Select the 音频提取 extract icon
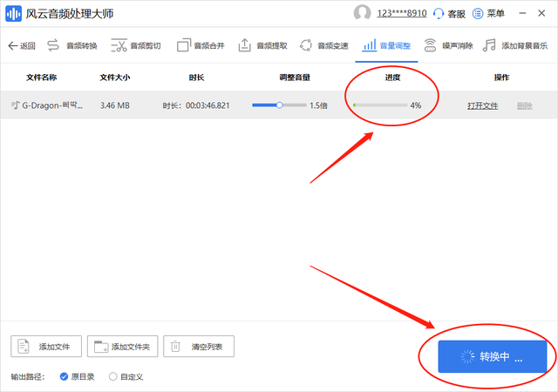The width and height of the screenshot is (558, 392). click(244, 45)
